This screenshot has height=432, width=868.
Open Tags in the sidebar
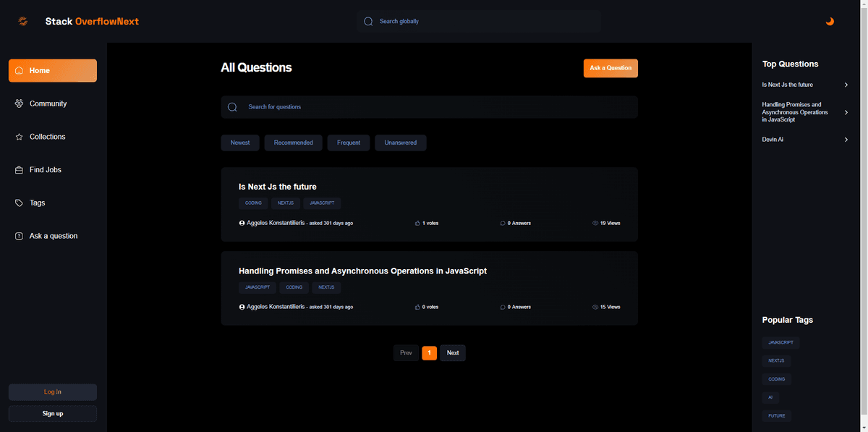pos(53,203)
